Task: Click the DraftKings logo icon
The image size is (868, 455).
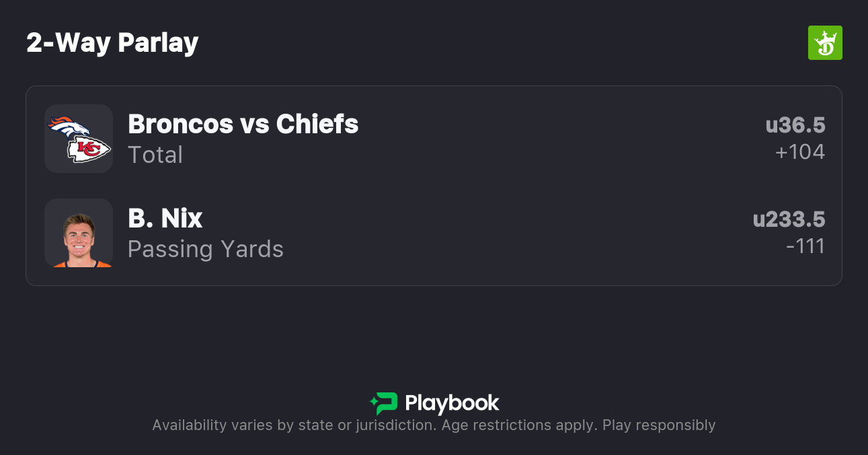Action: click(x=824, y=43)
